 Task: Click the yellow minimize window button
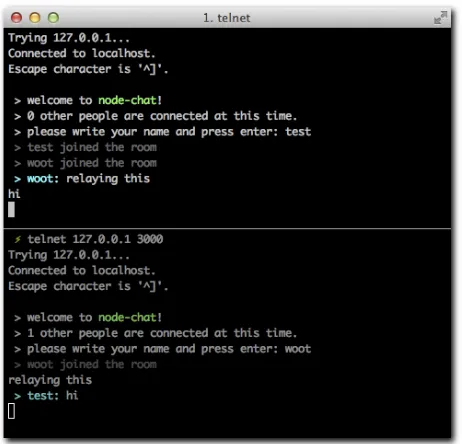click(35, 17)
